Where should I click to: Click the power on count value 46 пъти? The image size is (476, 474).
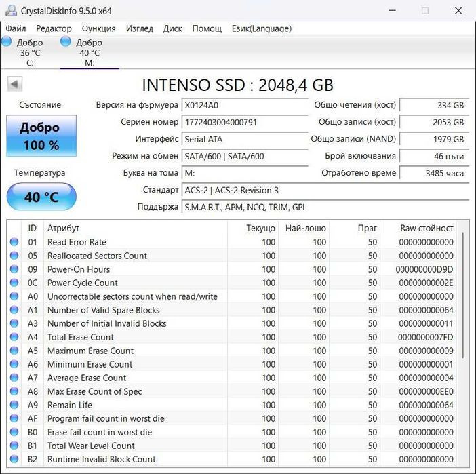pyautogui.click(x=435, y=157)
